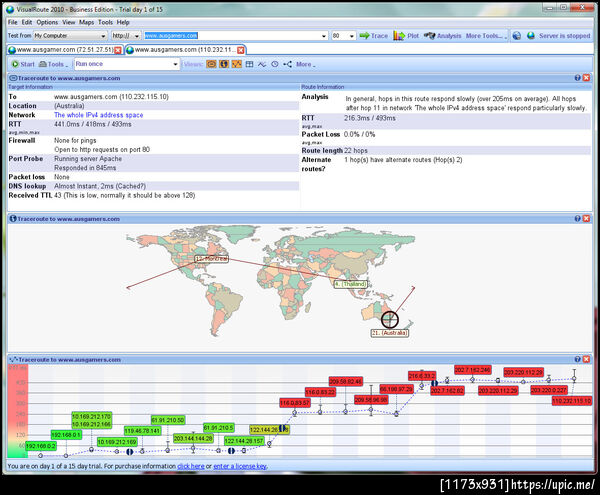This screenshot has width=600, height=495.
Task: Open the Analysis tool
Action: coord(443,36)
